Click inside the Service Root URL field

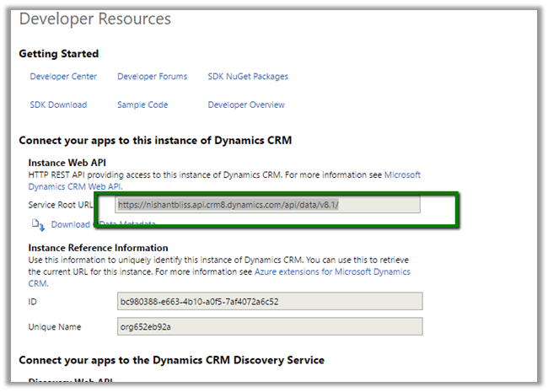(x=267, y=205)
